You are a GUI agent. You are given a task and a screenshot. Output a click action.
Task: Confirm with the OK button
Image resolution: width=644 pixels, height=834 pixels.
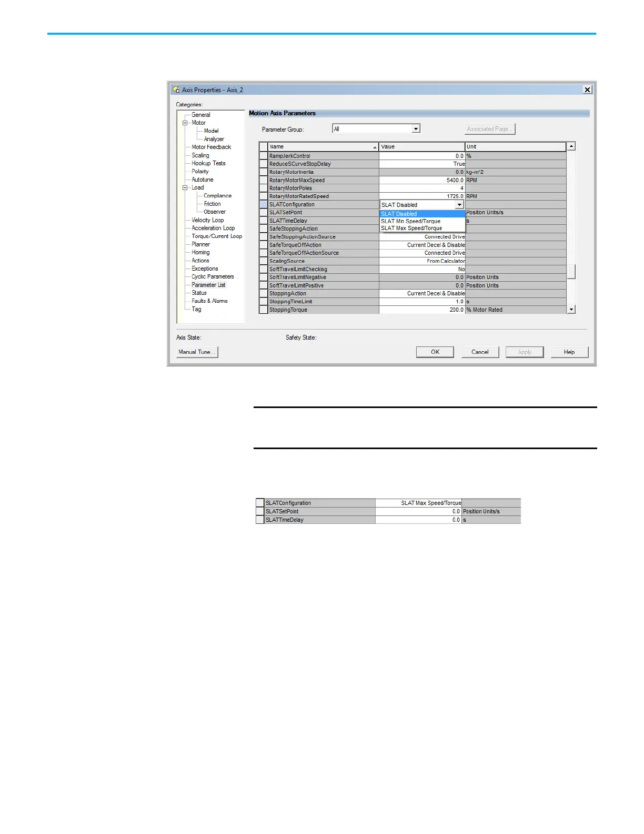tap(435, 352)
